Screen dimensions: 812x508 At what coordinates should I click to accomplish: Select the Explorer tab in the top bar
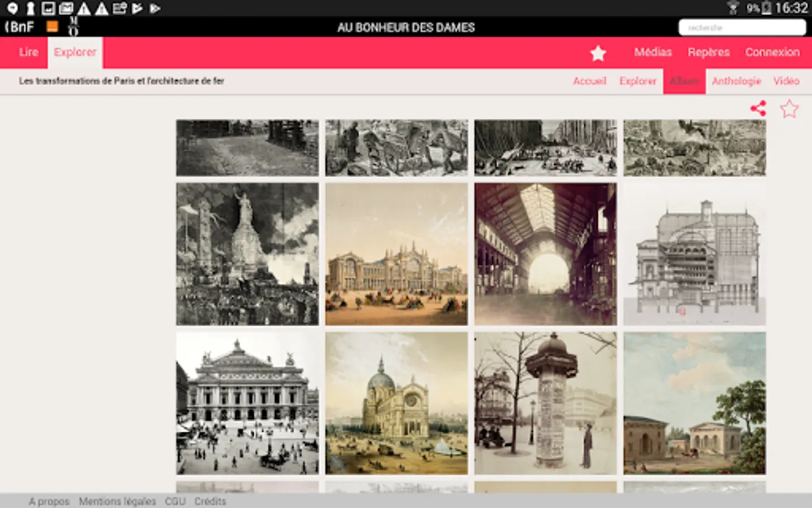point(75,52)
